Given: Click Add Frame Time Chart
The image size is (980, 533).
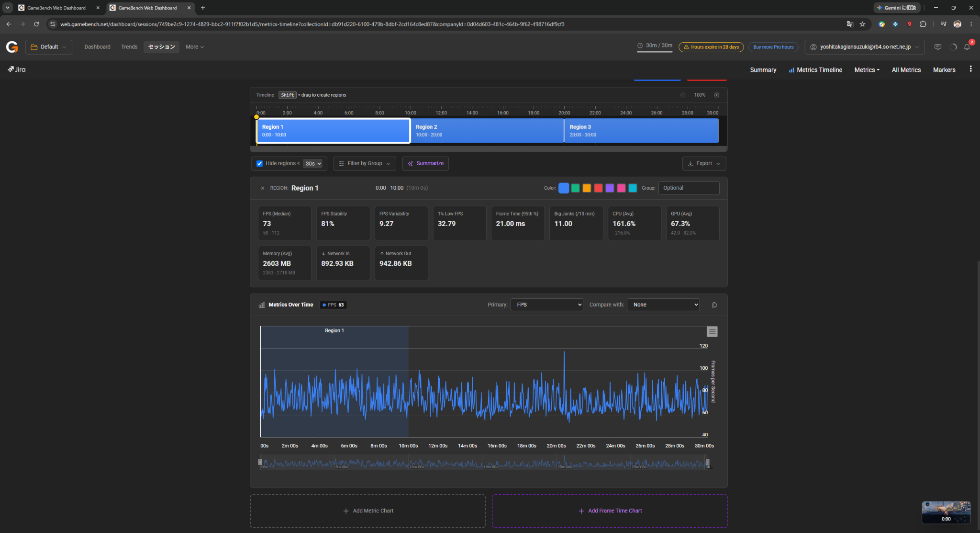Looking at the screenshot, I should [610, 511].
